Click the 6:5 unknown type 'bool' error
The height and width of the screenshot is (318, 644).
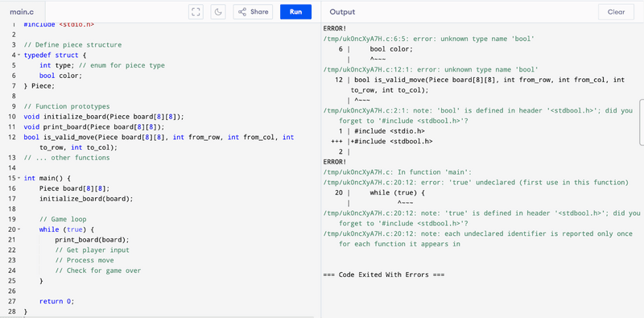(428, 39)
